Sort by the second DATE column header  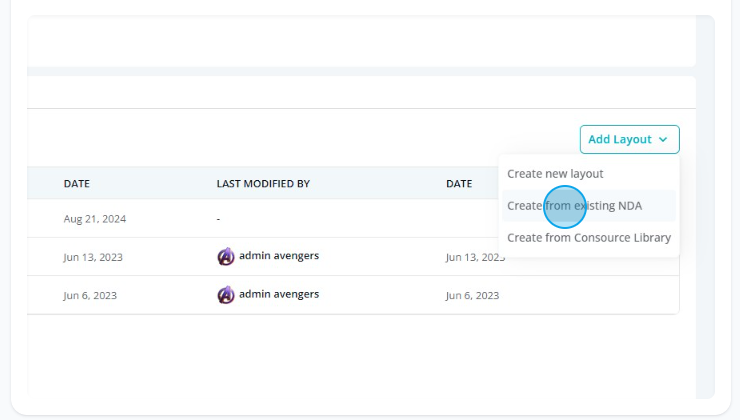click(459, 184)
